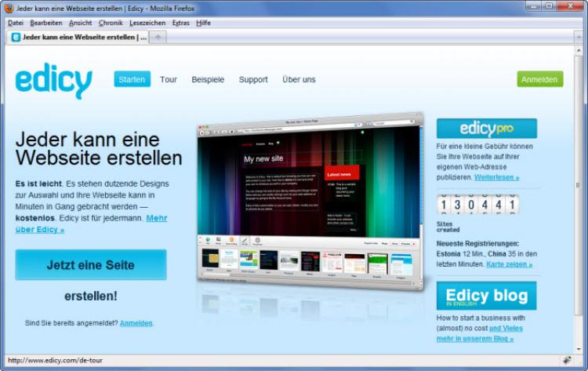Open the Lesezeichen menu
588x371 pixels.
tap(147, 23)
